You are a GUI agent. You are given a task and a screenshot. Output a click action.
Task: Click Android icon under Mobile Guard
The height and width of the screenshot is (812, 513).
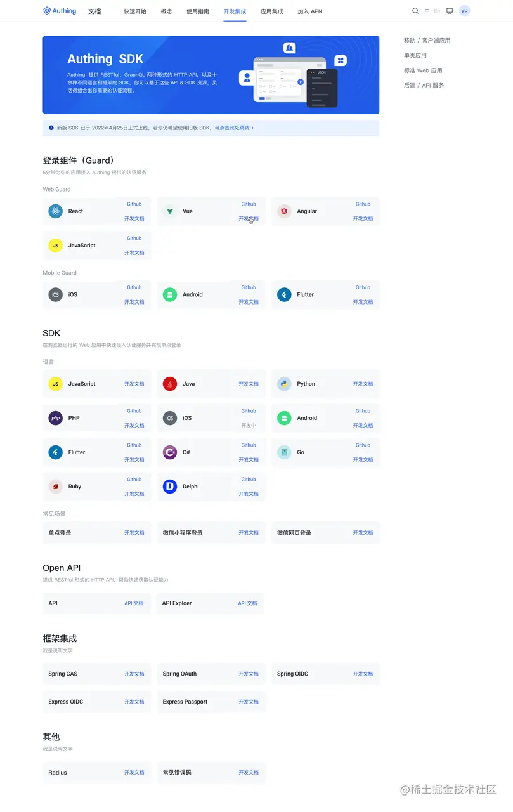(170, 294)
